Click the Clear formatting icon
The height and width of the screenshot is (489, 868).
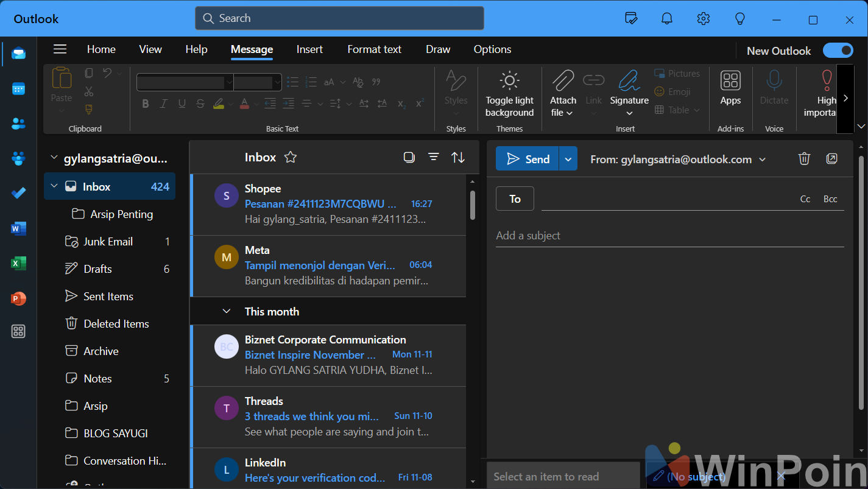click(358, 82)
